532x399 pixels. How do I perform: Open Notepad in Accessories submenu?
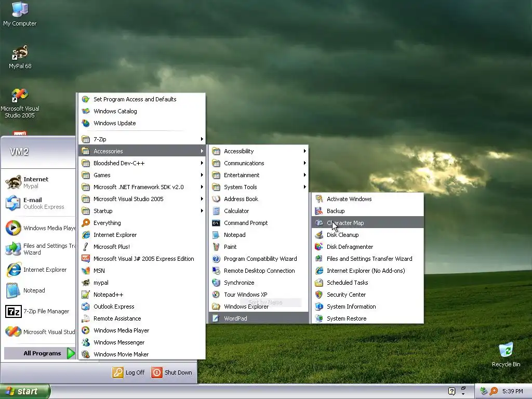[259, 235]
